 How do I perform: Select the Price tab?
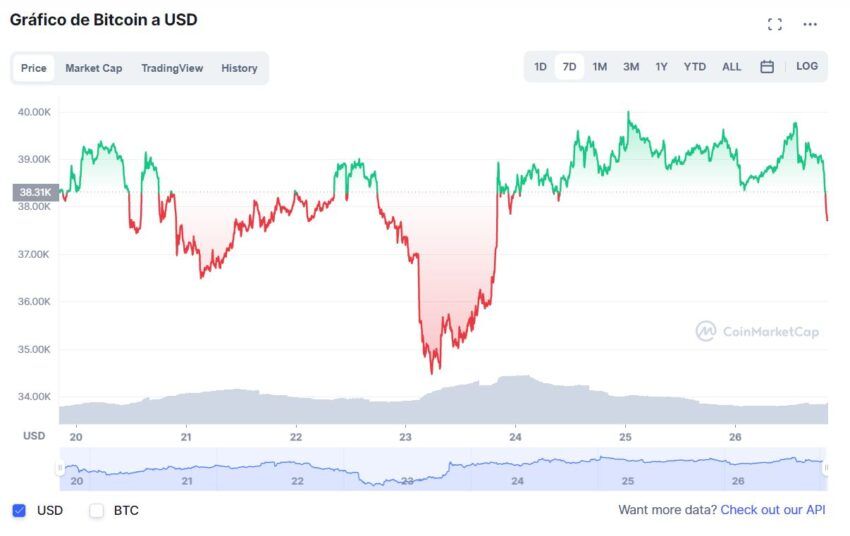tap(34, 68)
